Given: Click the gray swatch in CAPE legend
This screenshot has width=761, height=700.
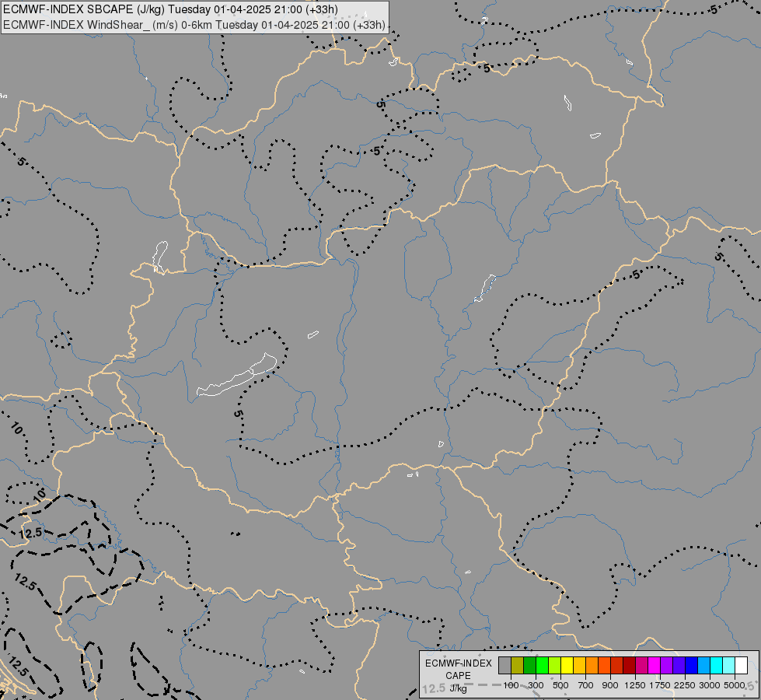Looking at the screenshot, I should pyautogui.click(x=504, y=665).
